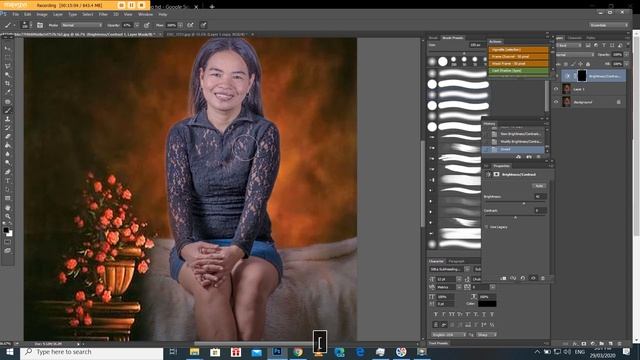Toggle visibility of Background layer
Image resolution: width=640 pixels, height=360 pixels.
pyautogui.click(x=556, y=102)
